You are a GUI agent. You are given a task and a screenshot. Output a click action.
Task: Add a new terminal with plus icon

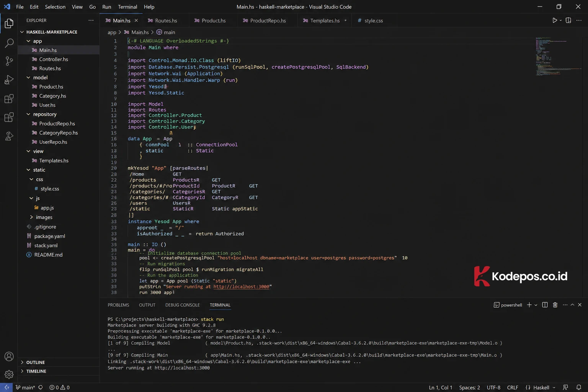tap(529, 305)
